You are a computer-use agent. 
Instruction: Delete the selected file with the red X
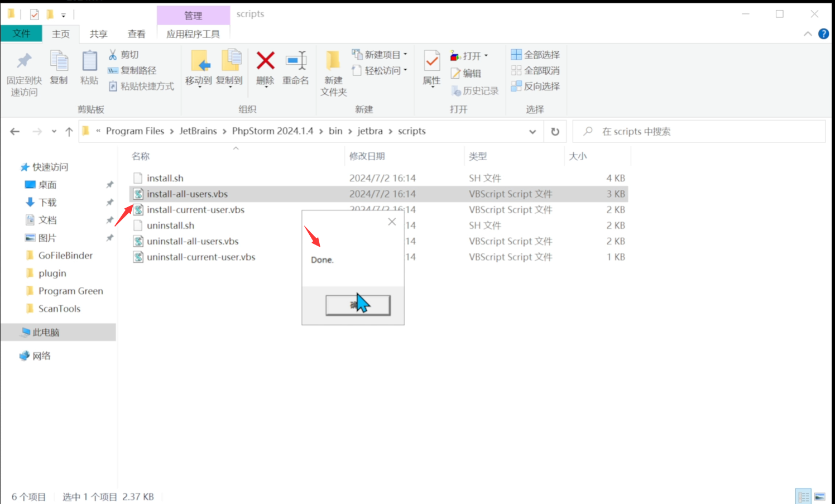point(265,60)
